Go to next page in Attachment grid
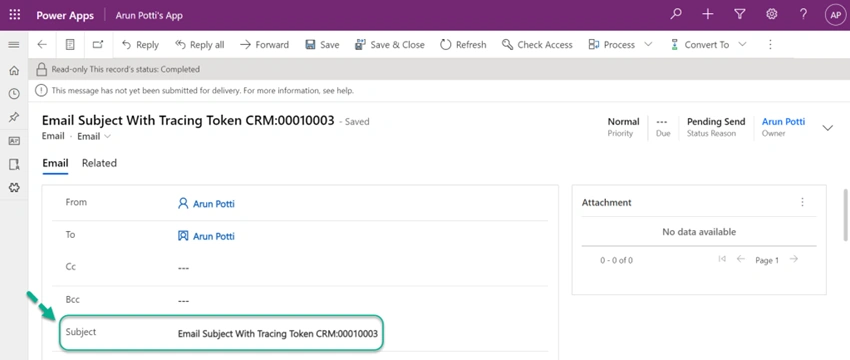This screenshot has height=360, width=850. [794, 259]
